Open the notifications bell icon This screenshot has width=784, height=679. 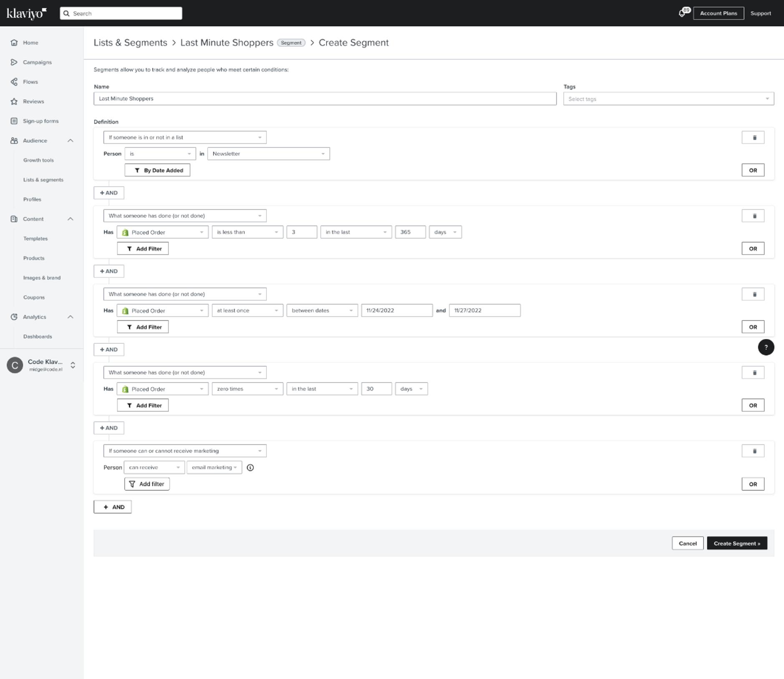point(682,13)
